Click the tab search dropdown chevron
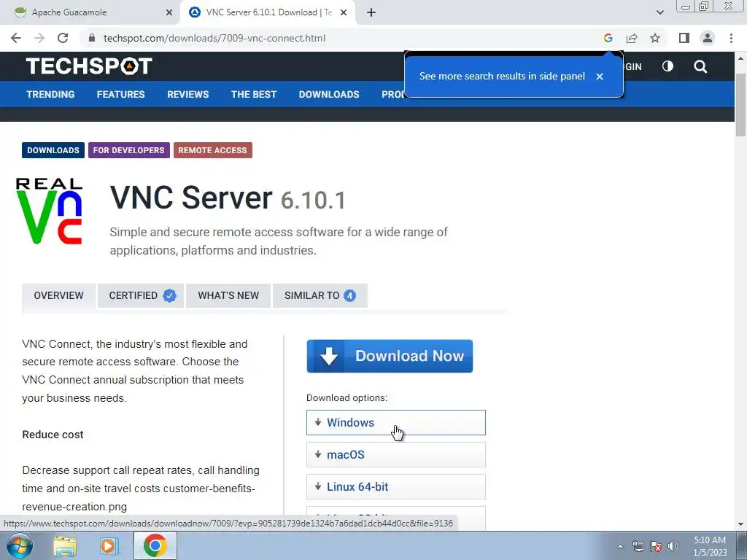 659,12
